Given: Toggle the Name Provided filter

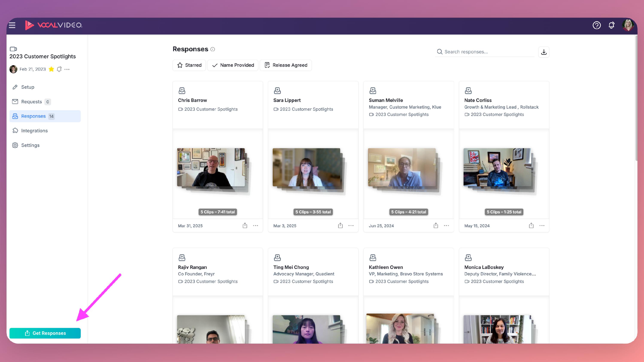Looking at the screenshot, I should 233,65.
